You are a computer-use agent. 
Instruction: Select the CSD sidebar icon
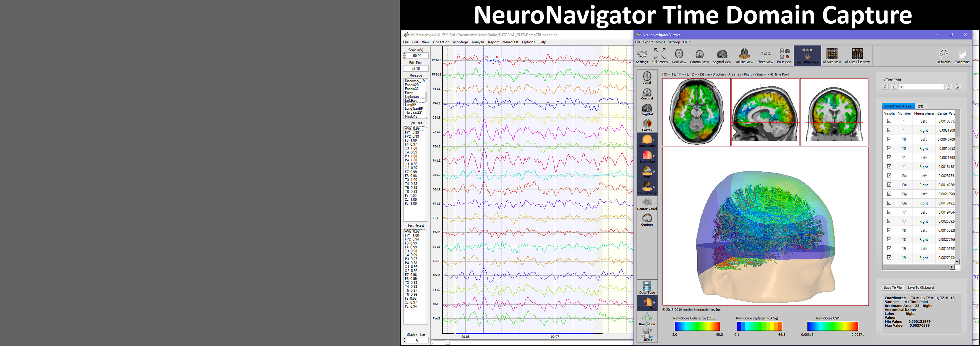pos(647,172)
